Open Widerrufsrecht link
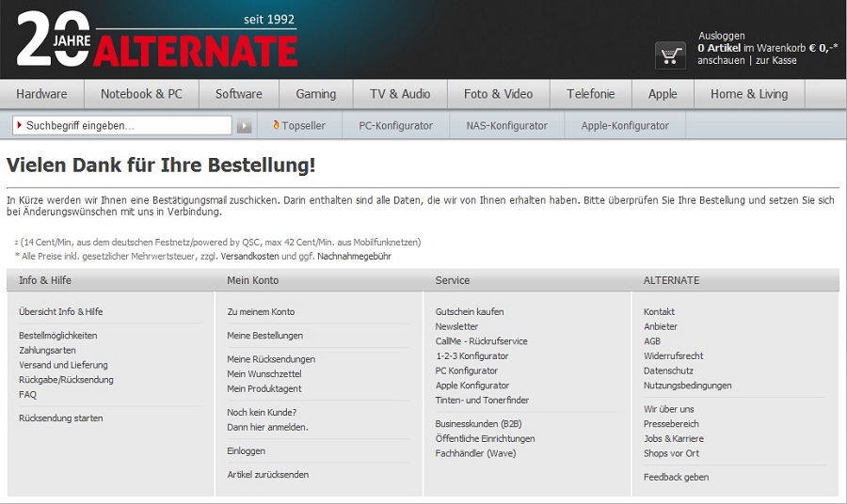The width and height of the screenshot is (847, 504). pyautogui.click(x=673, y=356)
